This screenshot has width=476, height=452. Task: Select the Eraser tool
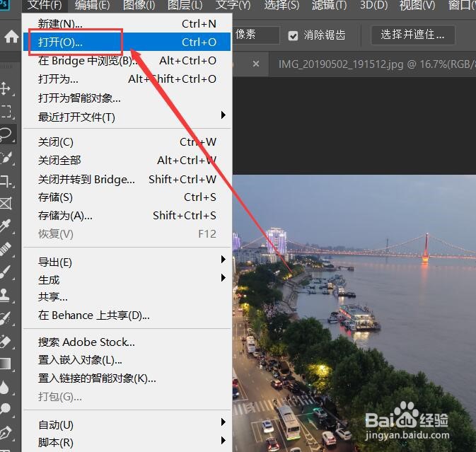tap(6, 341)
